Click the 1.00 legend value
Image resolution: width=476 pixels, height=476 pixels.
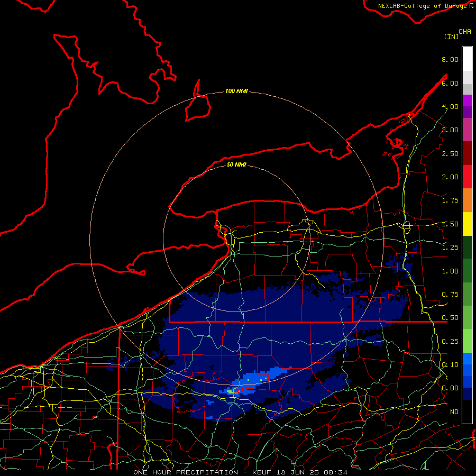click(x=450, y=271)
